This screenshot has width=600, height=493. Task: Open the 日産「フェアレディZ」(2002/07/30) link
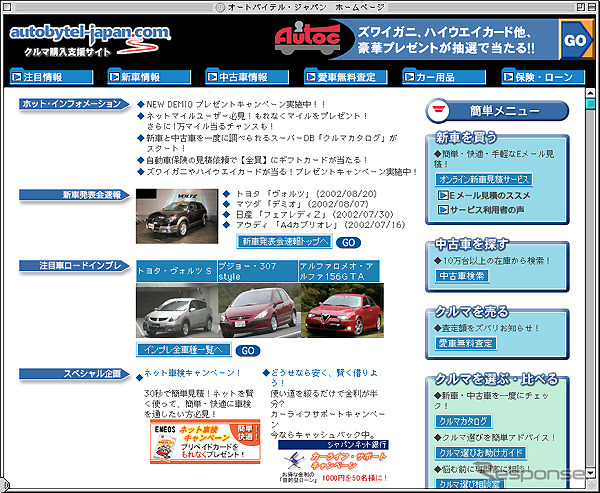point(315,214)
